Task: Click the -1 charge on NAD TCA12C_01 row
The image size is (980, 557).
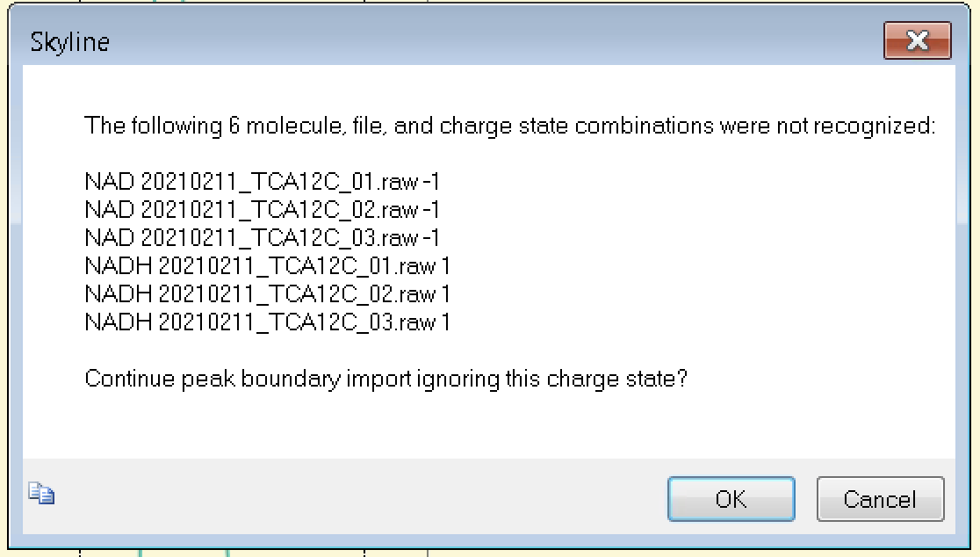Action: coord(430,182)
